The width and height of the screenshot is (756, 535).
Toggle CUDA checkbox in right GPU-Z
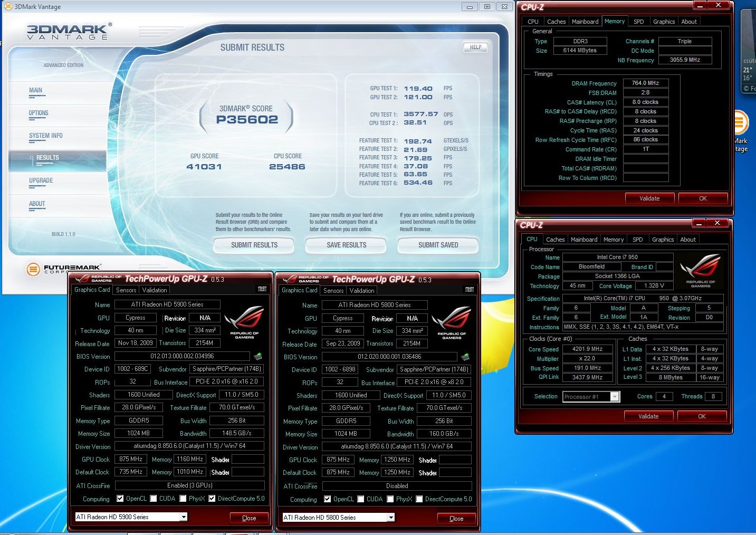click(361, 499)
